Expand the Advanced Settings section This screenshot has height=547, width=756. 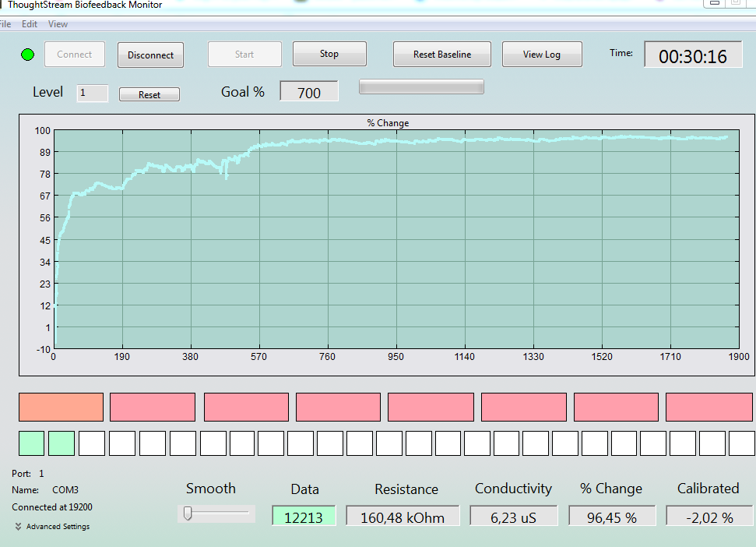52,526
